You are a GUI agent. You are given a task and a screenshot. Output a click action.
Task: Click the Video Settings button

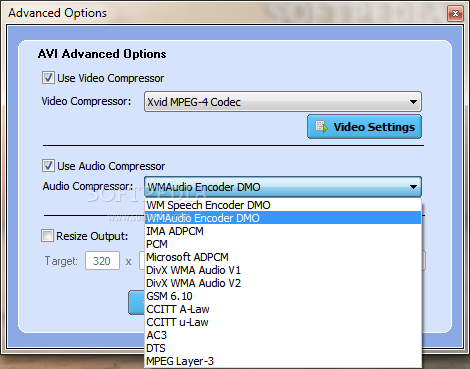[x=364, y=127]
